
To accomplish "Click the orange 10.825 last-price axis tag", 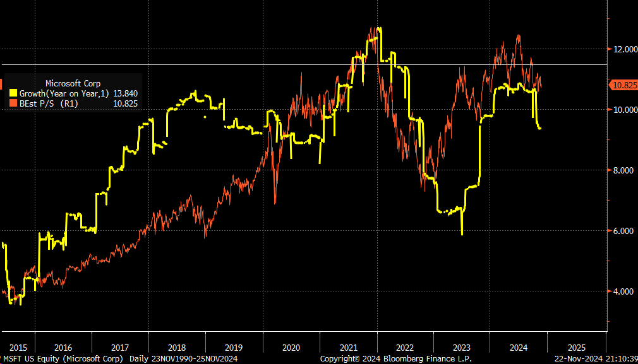I will pos(623,85).
